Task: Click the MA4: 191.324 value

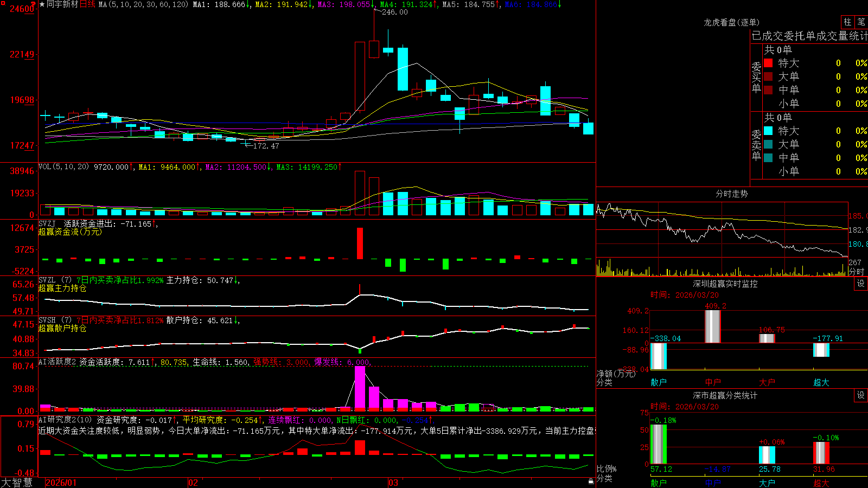Action: [406, 4]
